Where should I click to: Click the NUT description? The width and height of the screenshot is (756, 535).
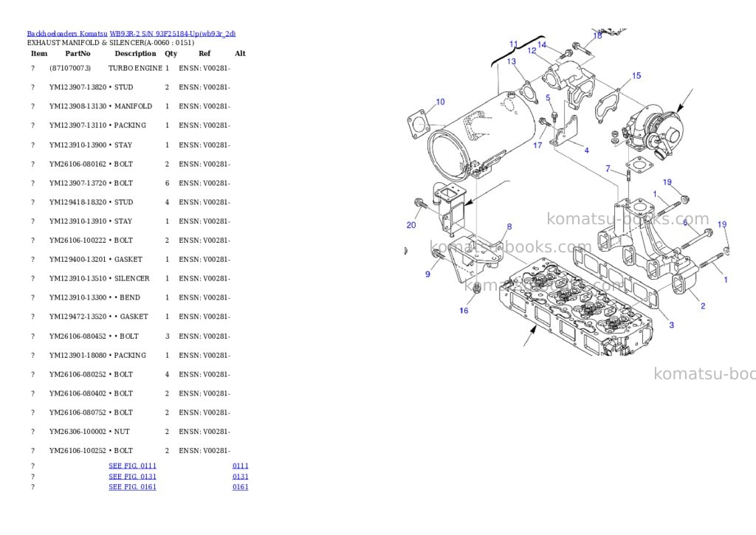coord(122,432)
